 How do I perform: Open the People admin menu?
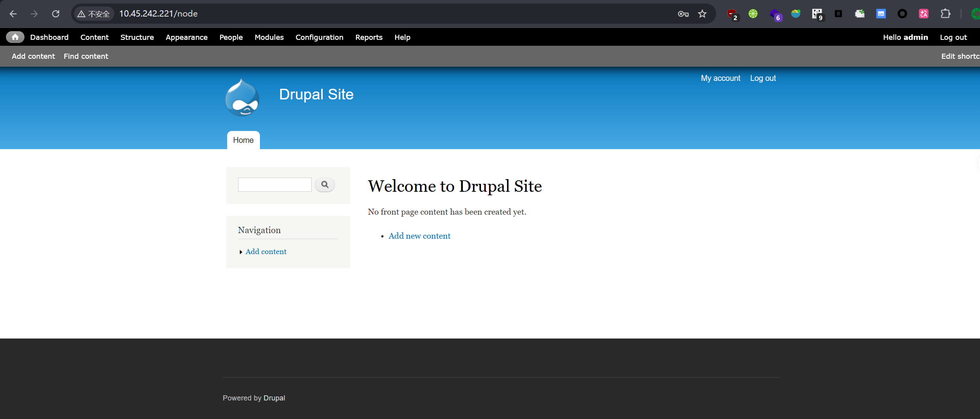(x=231, y=37)
